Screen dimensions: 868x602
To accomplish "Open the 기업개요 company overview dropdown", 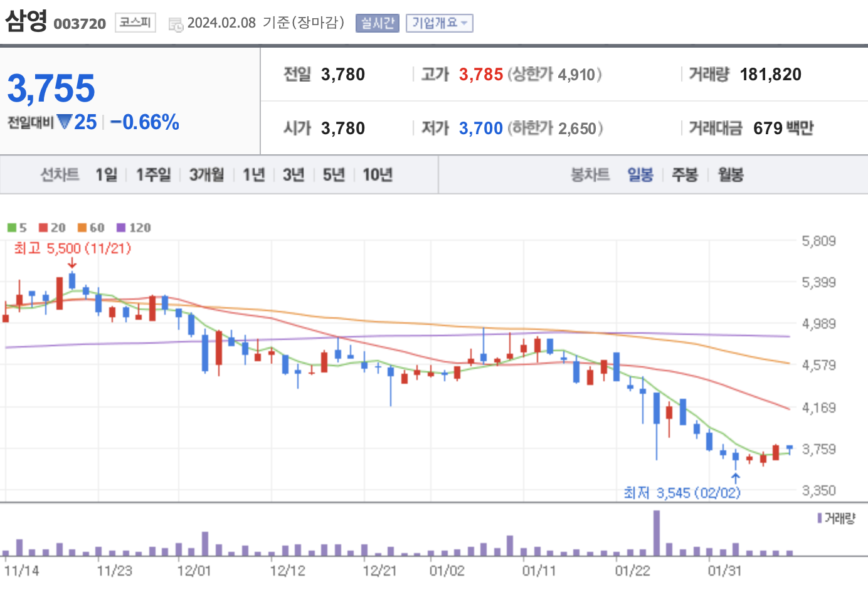I will click(x=439, y=23).
